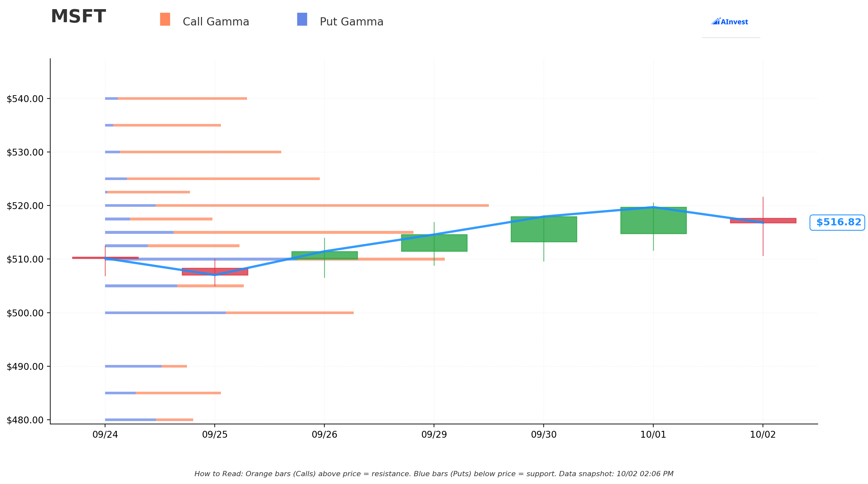Select the 09/30 date axis label
868x484 pixels.
point(544,434)
